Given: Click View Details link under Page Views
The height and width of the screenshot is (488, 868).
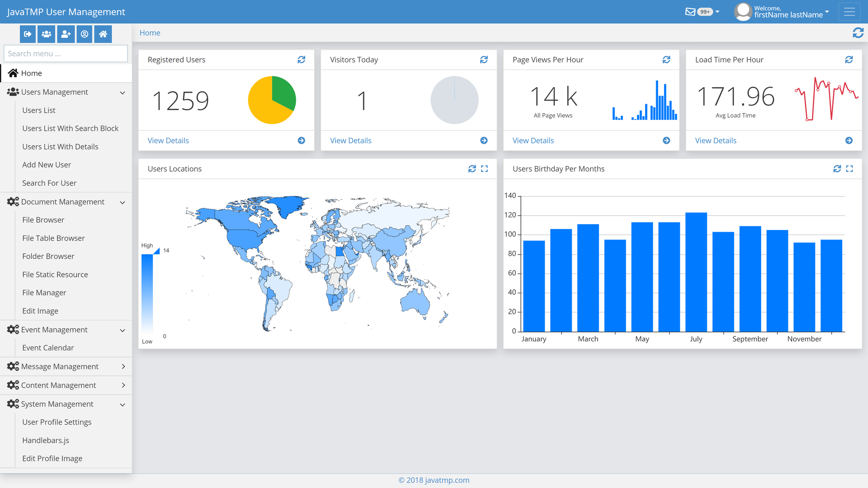Looking at the screenshot, I should [533, 141].
